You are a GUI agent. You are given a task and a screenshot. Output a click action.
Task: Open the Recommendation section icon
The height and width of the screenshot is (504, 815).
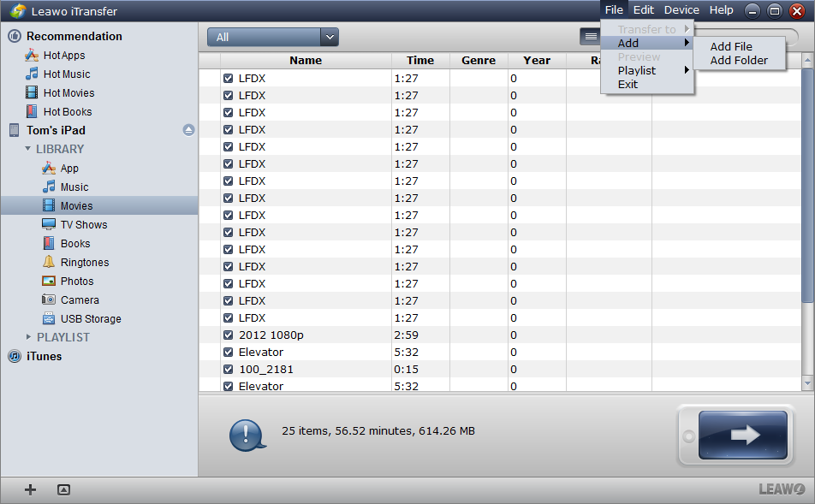[x=15, y=36]
